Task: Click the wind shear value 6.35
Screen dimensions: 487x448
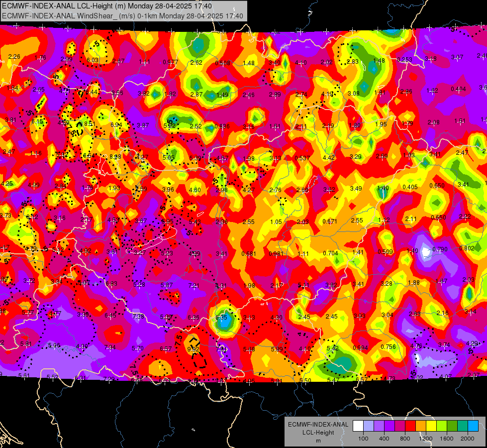Action: tap(221, 318)
